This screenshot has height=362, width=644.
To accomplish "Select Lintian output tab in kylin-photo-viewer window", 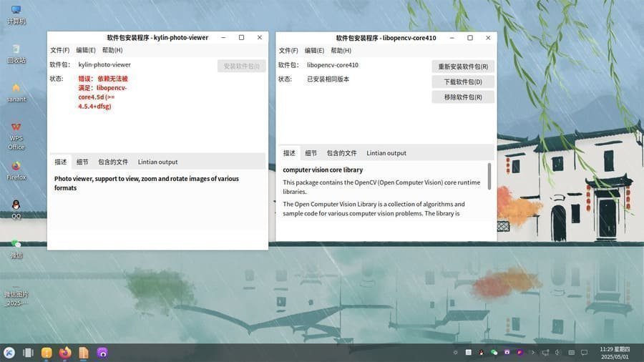I will click(x=157, y=162).
